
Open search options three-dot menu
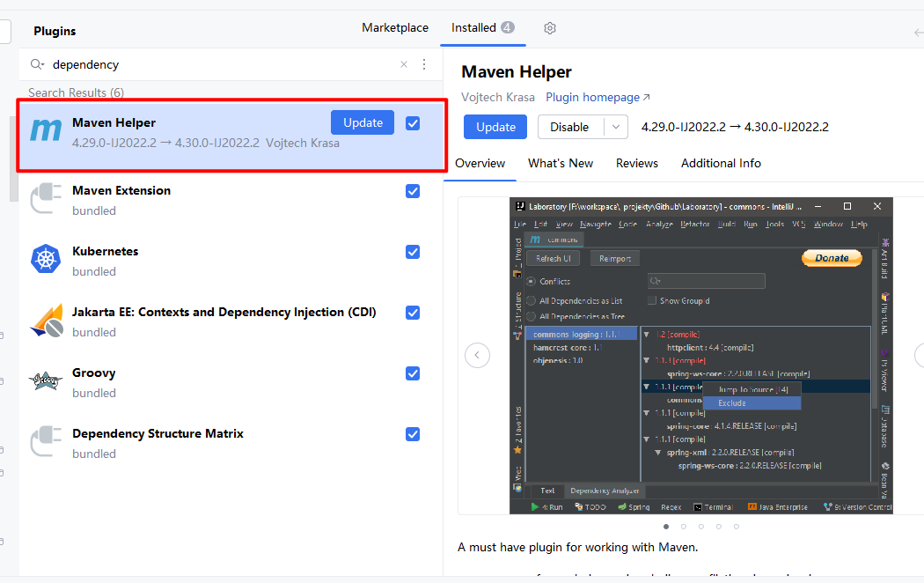(424, 64)
